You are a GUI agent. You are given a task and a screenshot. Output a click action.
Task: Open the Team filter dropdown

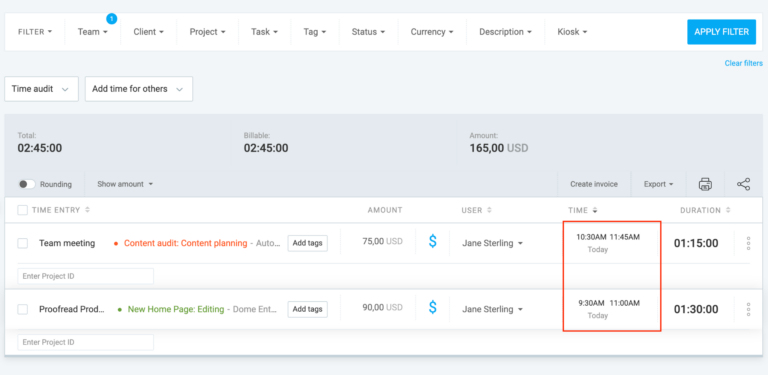[93, 32]
